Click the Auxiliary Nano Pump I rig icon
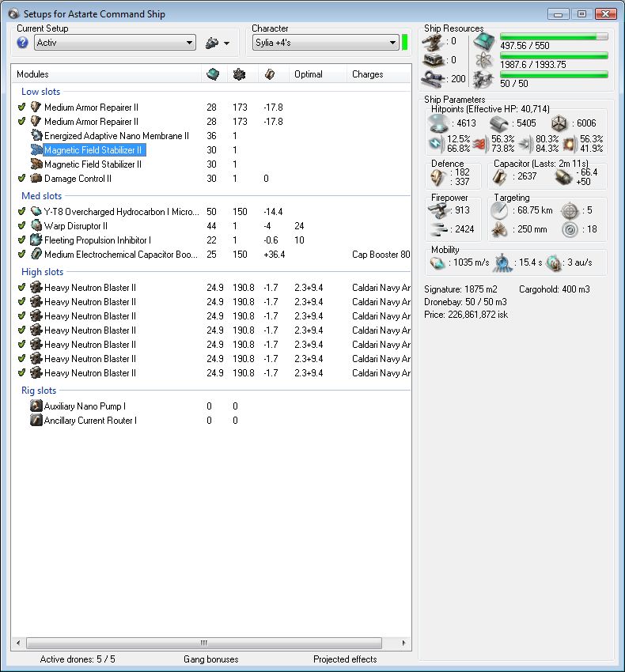The height and width of the screenshot is (672, 625). 36,406
